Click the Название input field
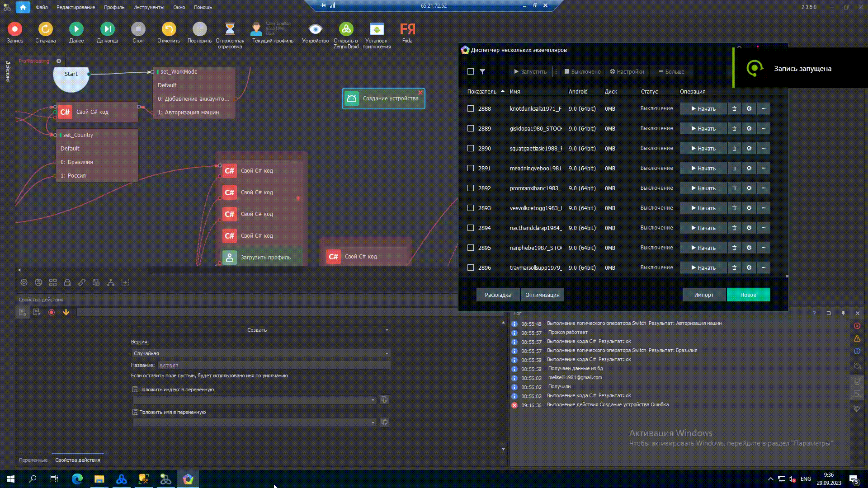The image size is (868, 488). [274, 366]
